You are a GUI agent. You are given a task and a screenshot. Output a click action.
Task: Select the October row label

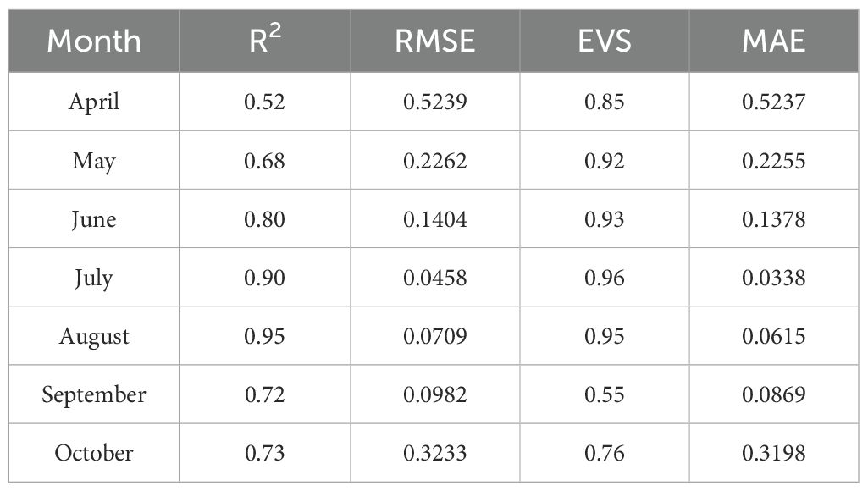[94, 454]
